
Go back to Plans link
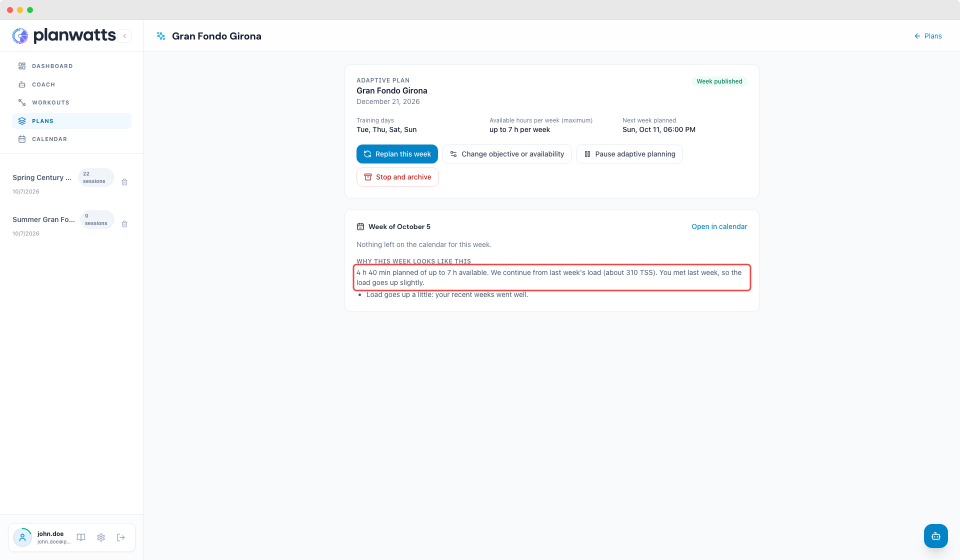928,36
